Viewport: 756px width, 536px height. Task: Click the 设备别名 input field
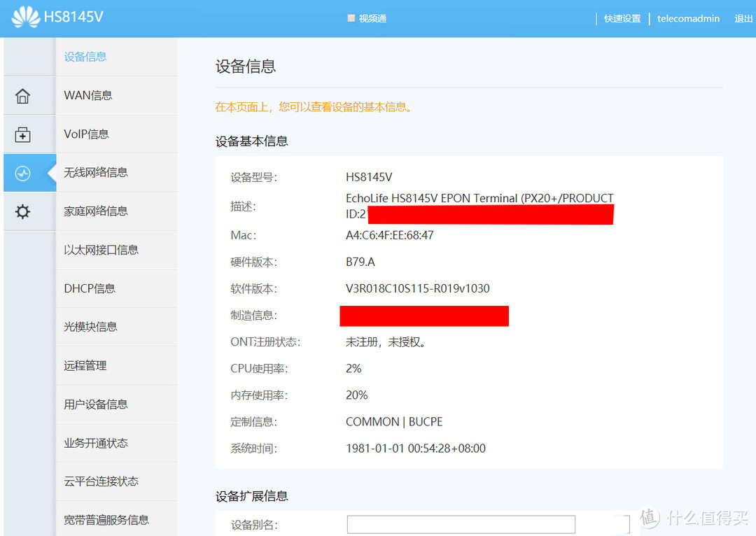(x=461, y=524)
